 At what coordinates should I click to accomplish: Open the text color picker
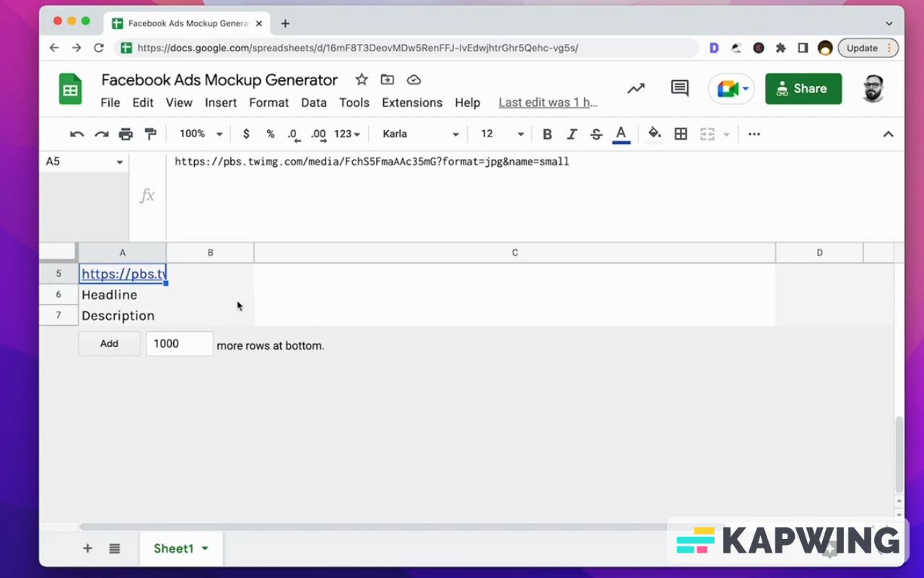[621, 134]
